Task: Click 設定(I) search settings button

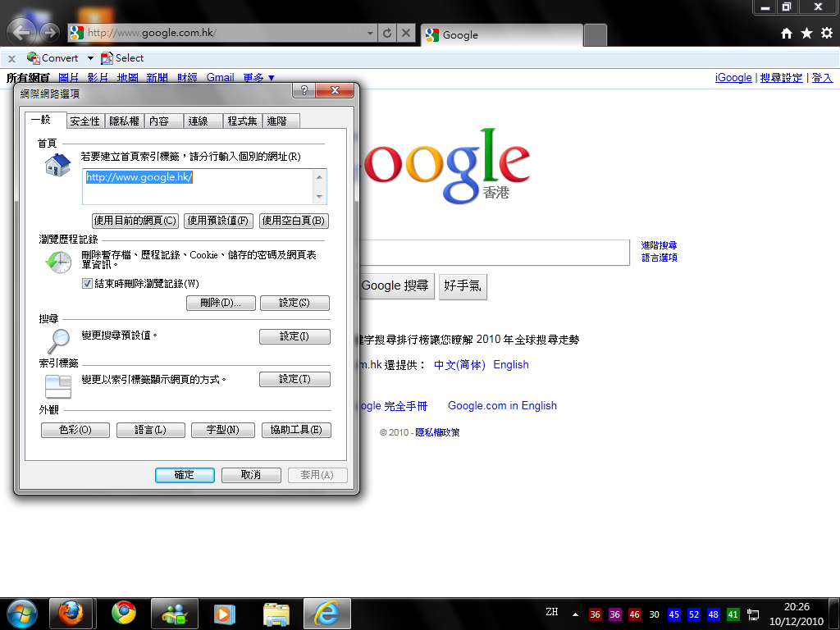Action: [x=294, y=336]
